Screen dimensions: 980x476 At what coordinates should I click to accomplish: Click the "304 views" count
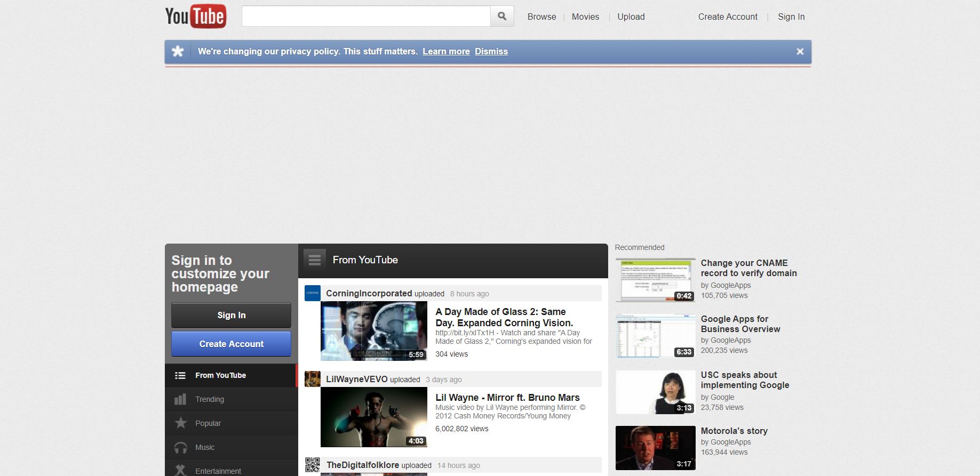click(451, 354)
